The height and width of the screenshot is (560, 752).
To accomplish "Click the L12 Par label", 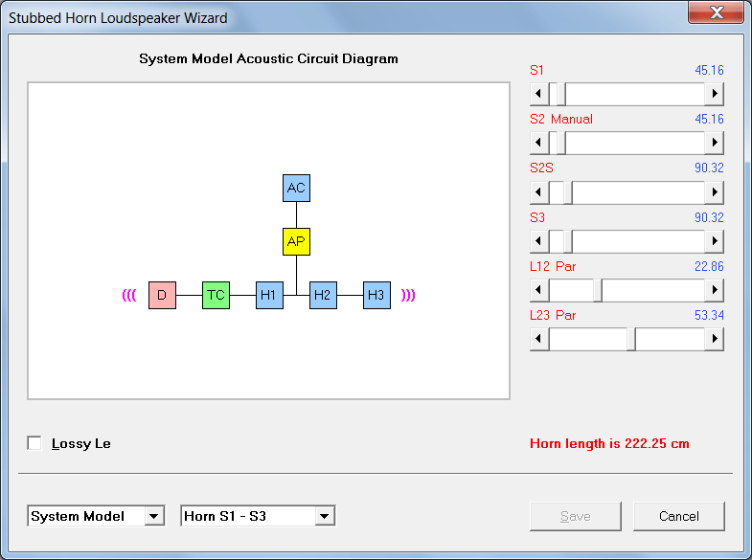I will (x=553, y=267).
